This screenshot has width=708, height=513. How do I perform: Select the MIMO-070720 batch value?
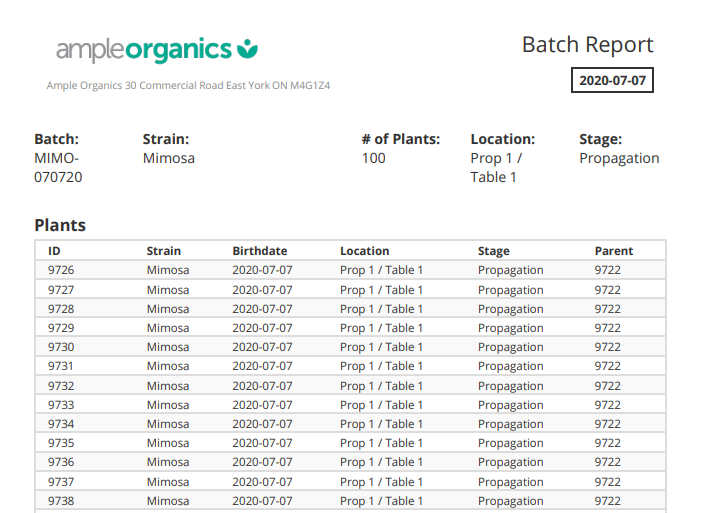click(x=58, y=168)
